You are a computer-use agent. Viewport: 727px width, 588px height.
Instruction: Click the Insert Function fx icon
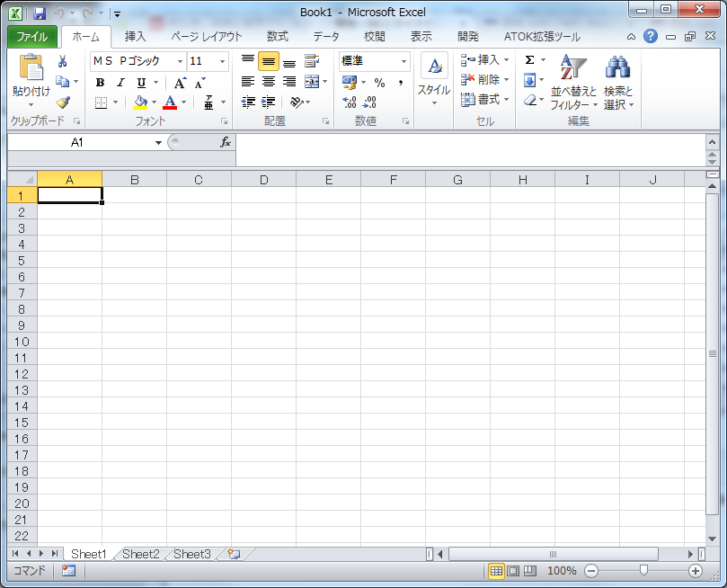[x=226, y=142]
